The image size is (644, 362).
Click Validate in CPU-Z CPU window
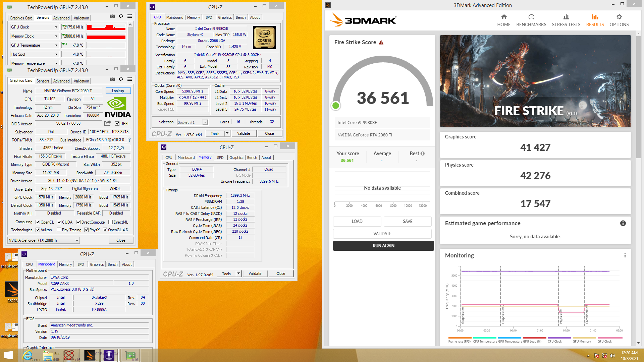coord(244,133)
